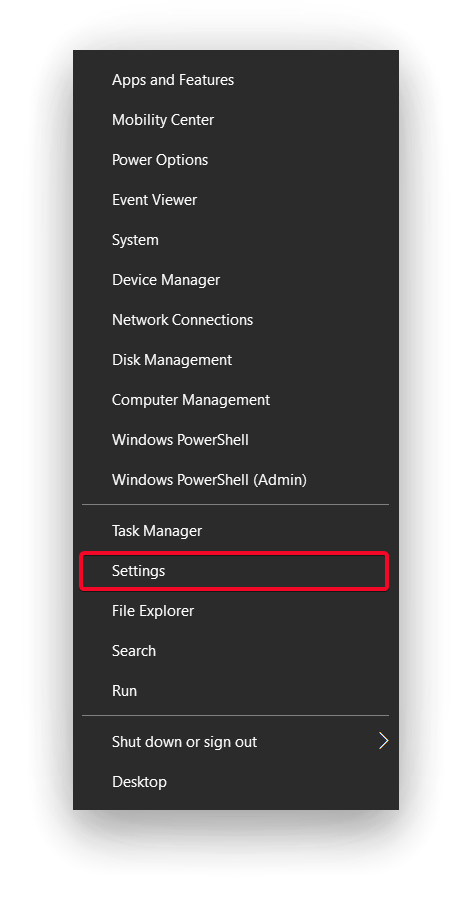Screen dimensions: 472x903
Task: Open Task Manager
Action: click(x=235, y=530)
